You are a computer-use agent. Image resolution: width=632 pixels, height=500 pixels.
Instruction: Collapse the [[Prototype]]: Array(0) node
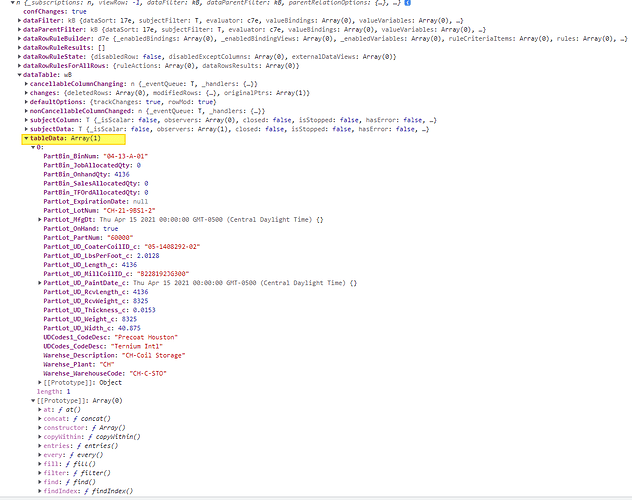(33, 400)
